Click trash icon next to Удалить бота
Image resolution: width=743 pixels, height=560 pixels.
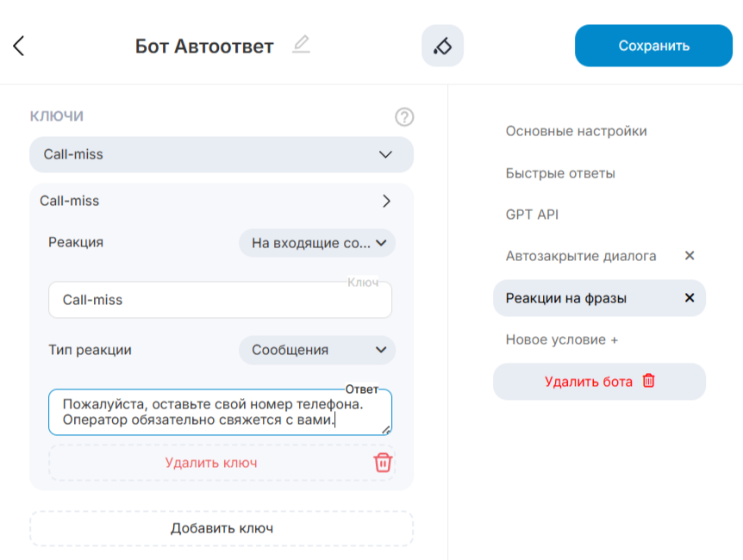[649, 381]
